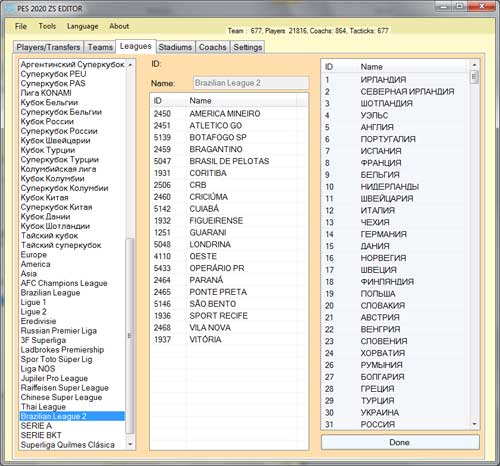500x466 pixels.
Task: Select ИСПАНИЯ country row
Action: [x=396, y=151]
